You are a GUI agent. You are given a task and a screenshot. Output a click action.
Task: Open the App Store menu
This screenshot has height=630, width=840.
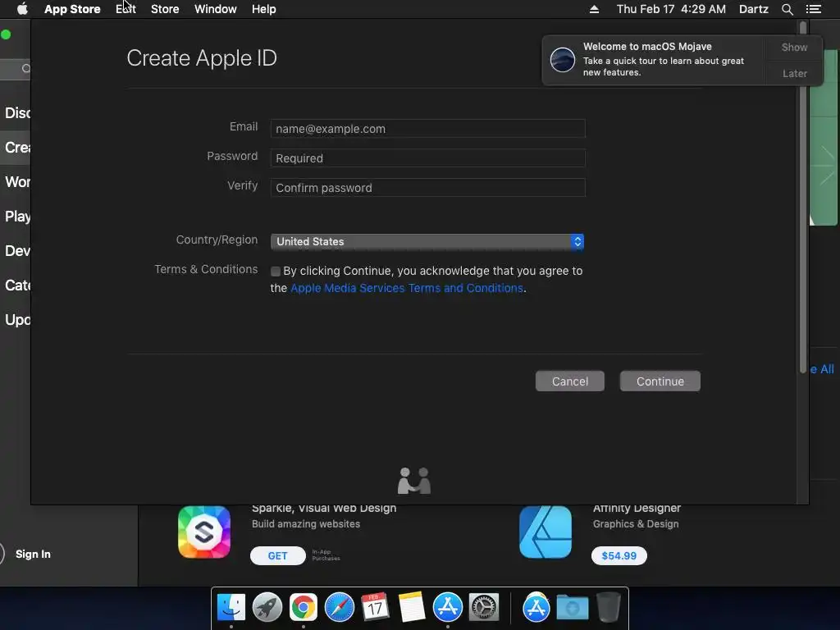click(72, 9)
